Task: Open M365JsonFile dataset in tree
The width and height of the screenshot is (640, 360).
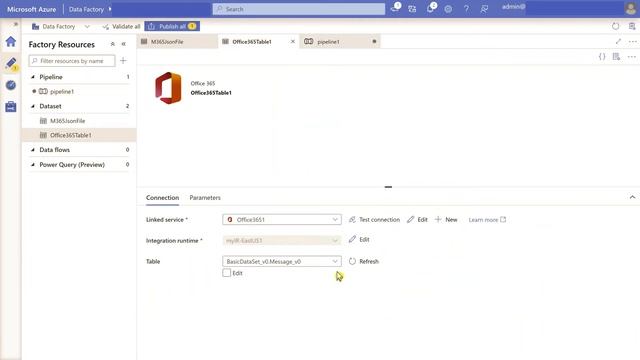Action: (67, 121)
